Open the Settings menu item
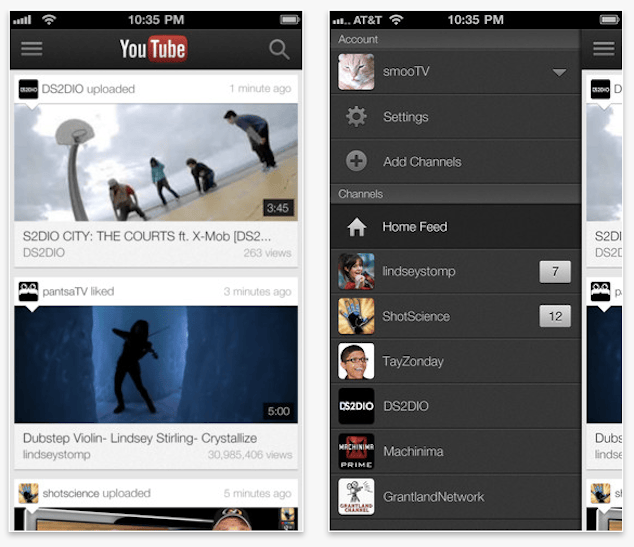 click(x=456, y=117)
